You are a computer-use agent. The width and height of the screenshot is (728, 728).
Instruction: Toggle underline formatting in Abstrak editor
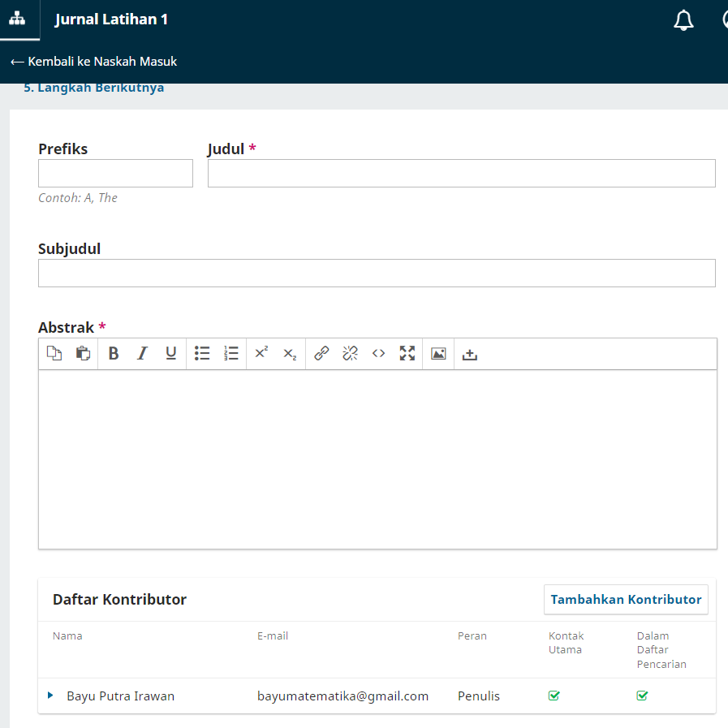click(x=171, y=354)
